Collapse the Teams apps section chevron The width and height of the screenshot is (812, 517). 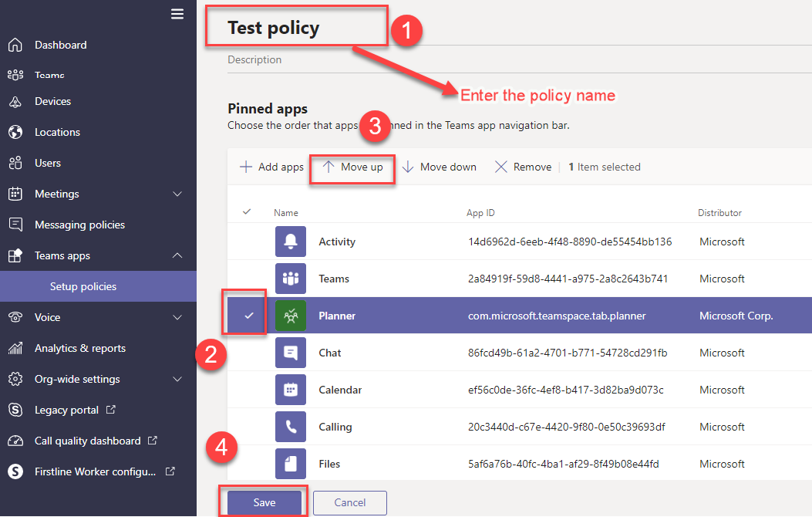point(177,255)
